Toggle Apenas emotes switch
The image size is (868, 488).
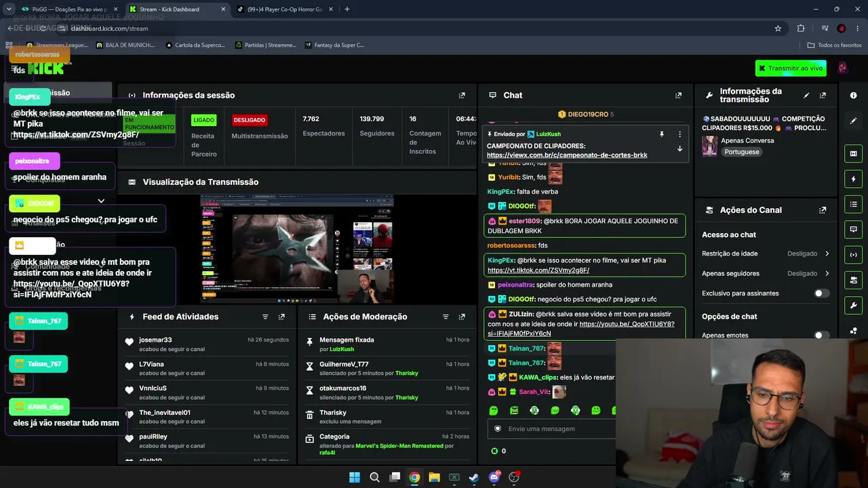(x=821, y=335)
